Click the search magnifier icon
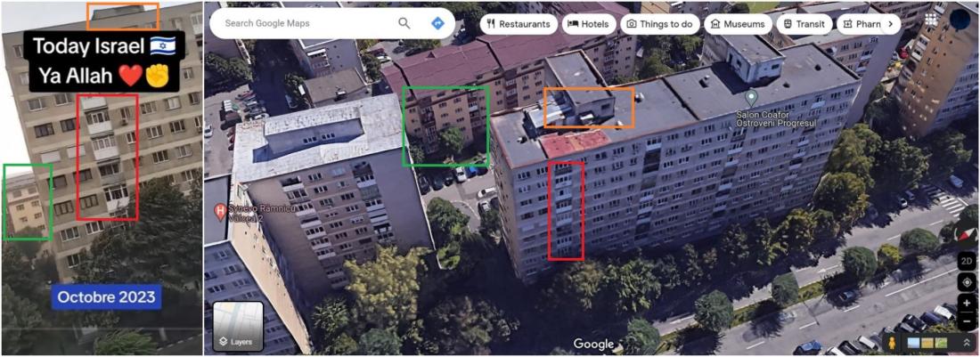This screenshot has height=357, width=980. point(404,24)
